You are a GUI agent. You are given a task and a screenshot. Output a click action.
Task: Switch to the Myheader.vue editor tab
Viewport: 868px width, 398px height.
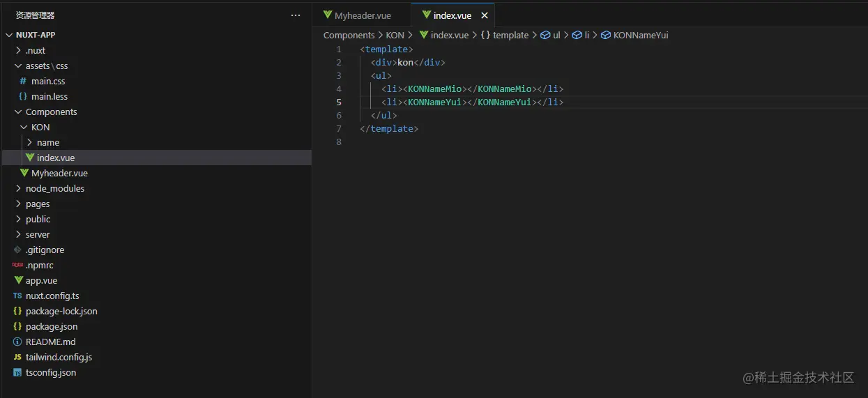point(362,15)
